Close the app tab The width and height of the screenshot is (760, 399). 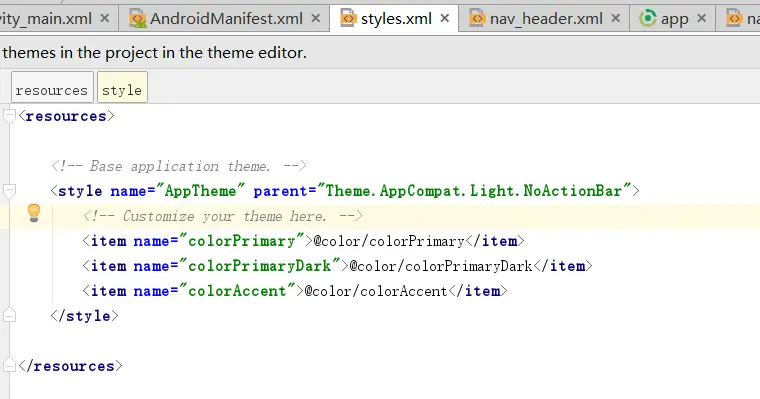pyautogui.click(x=701, y=18)
